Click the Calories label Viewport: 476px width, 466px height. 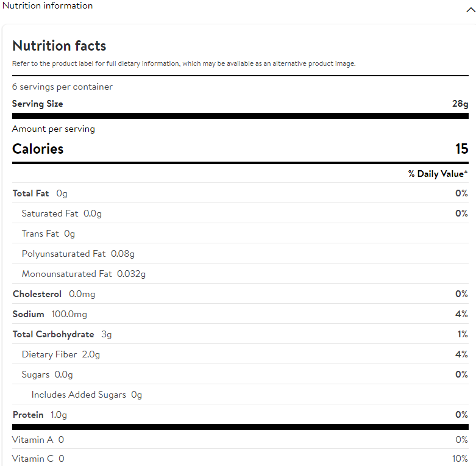click(x=38, y=149)
